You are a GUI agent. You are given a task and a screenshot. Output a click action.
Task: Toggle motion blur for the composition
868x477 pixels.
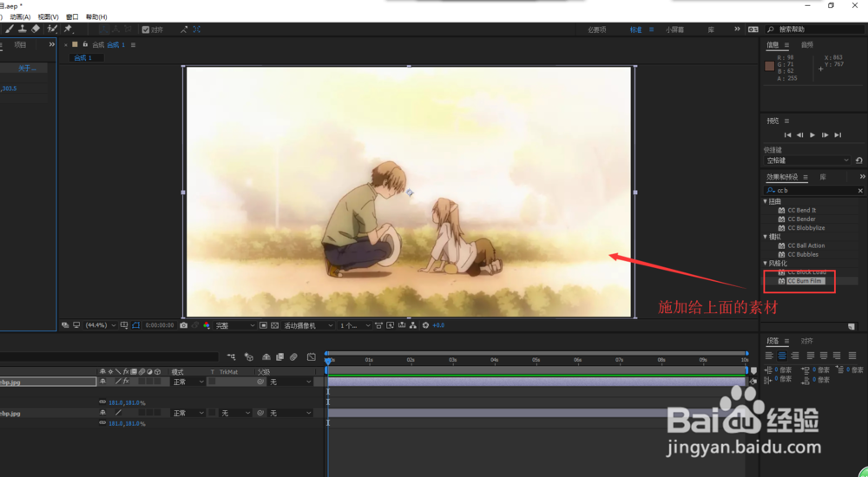click(x=293, y=357)
